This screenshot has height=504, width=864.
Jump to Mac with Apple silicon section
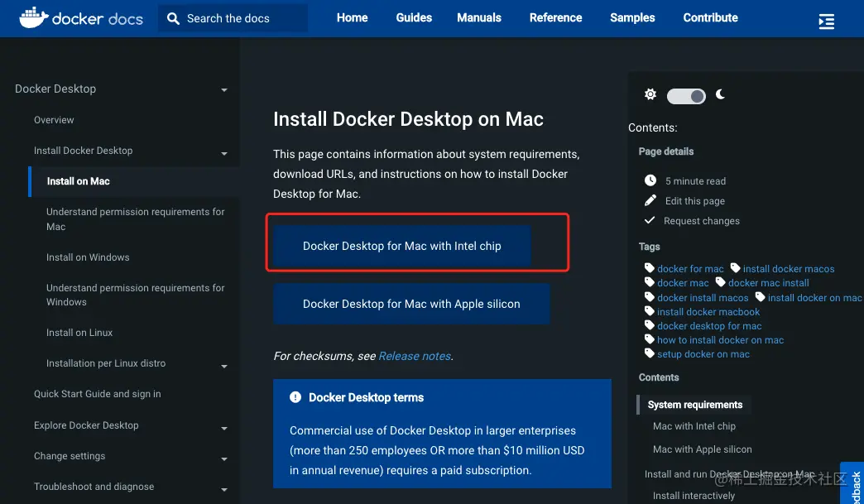click(702, 449)
